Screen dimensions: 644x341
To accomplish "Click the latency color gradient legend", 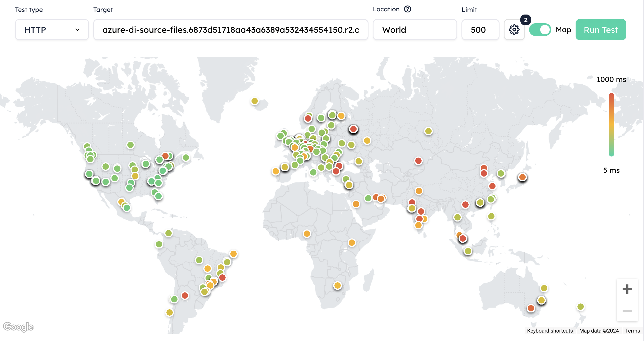I will [611, 125].
